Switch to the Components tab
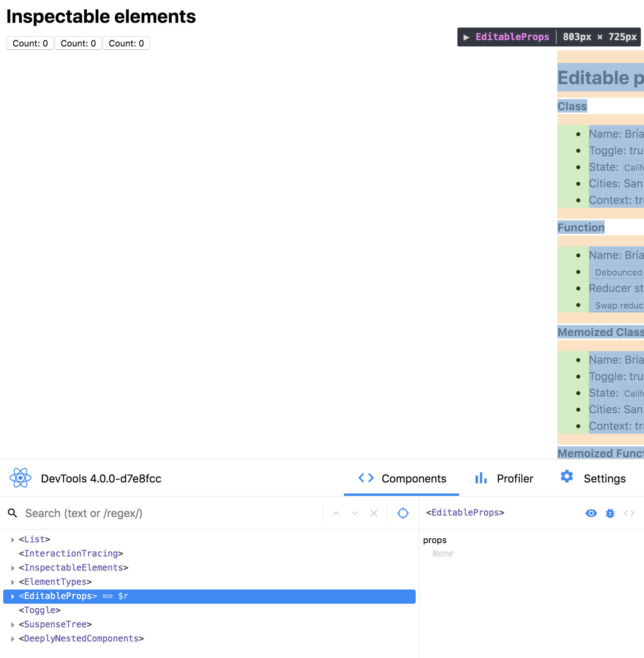 (402, 479)
